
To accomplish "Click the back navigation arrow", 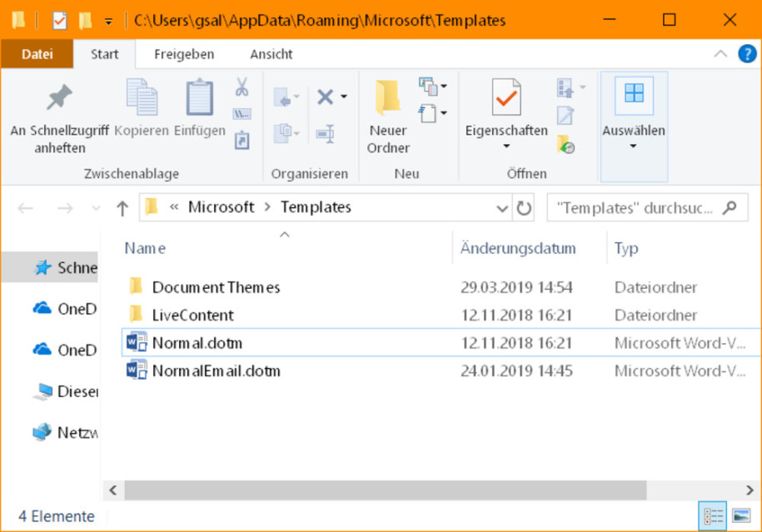I will (25, 208).
